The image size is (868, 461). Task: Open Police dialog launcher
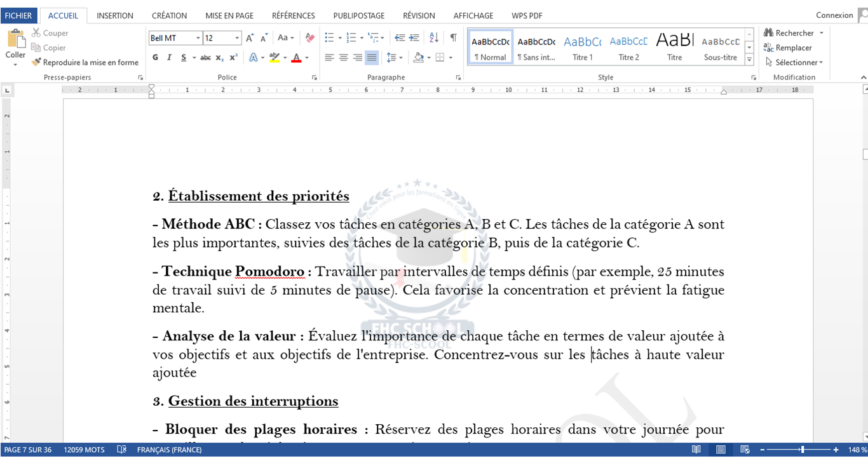(x=314, y=77)
